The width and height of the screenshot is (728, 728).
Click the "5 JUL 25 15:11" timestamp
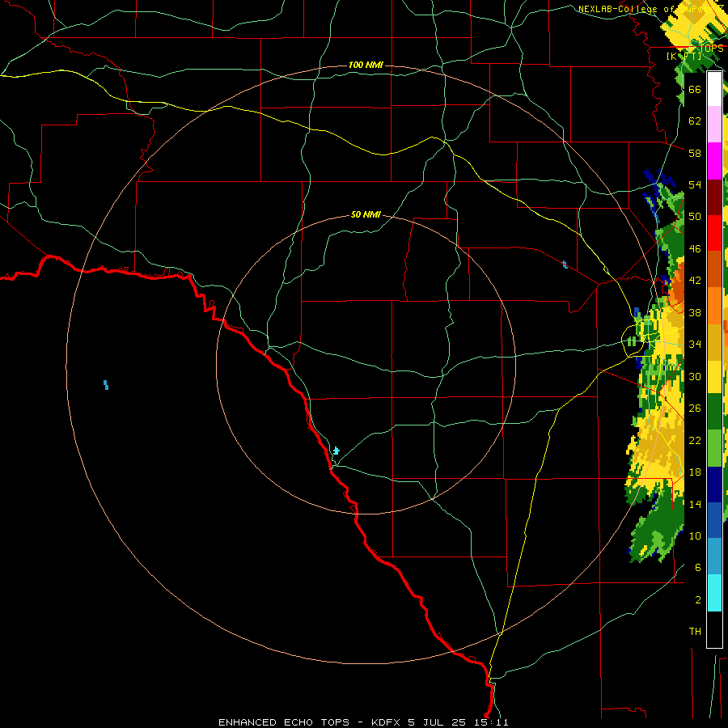[458, 722]
